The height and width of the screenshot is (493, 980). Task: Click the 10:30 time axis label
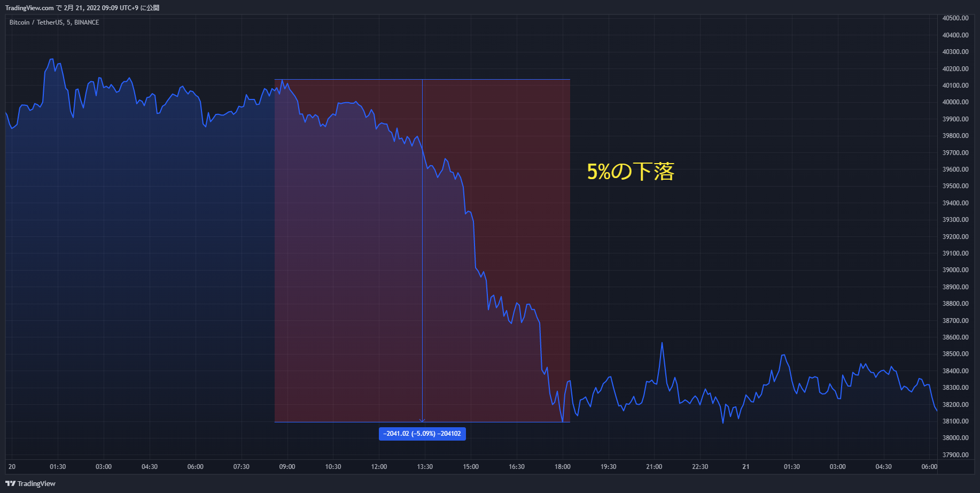click(x=333, y=467)
